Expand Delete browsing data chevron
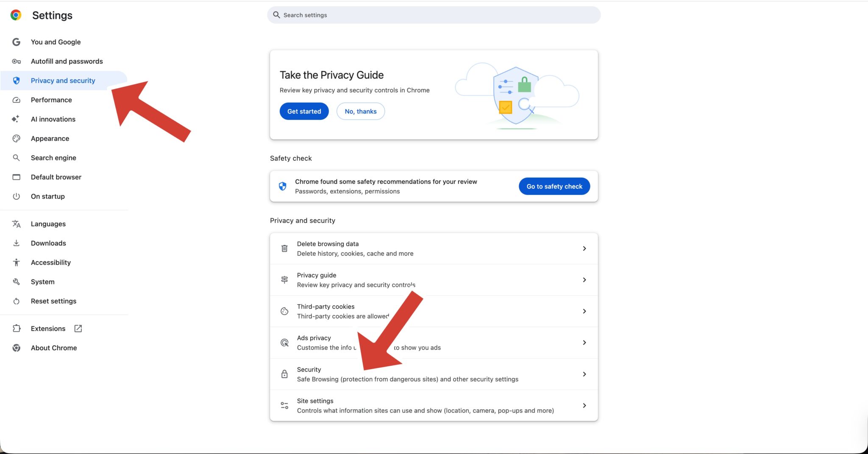Viewport: 868px width, 454px height. click(x=584, y=248)
